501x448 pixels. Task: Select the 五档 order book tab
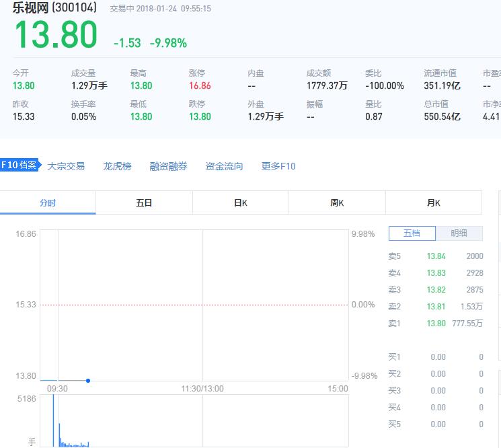tap(412, 233)
